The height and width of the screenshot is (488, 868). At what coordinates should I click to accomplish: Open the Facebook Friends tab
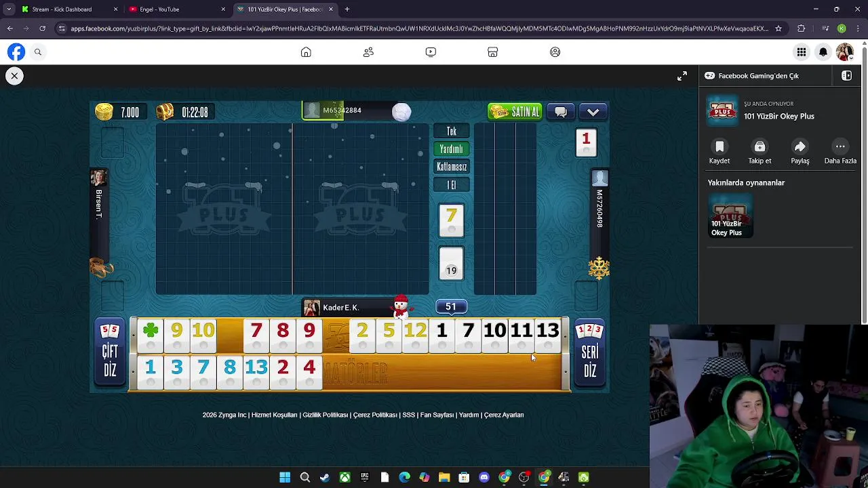368,52
